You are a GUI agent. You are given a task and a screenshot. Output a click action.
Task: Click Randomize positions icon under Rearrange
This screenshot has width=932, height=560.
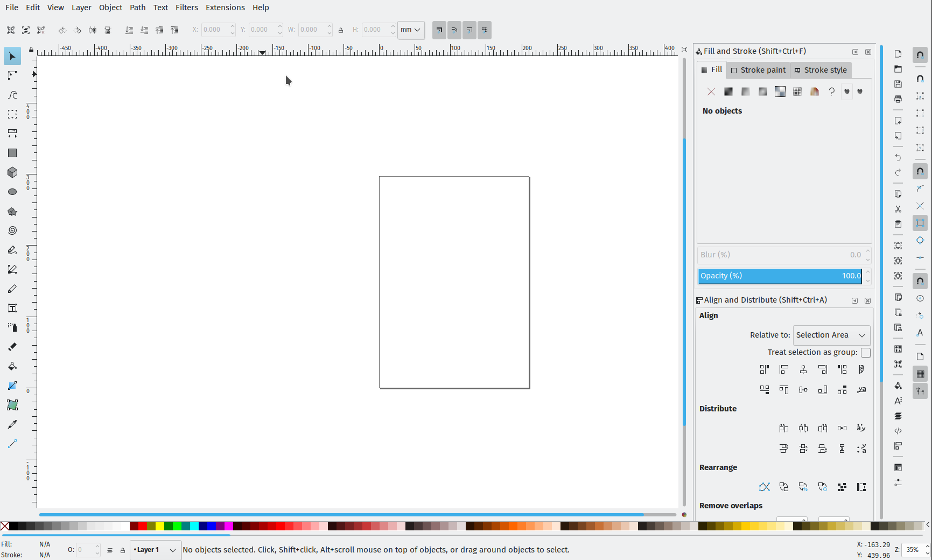pos(842,487)
